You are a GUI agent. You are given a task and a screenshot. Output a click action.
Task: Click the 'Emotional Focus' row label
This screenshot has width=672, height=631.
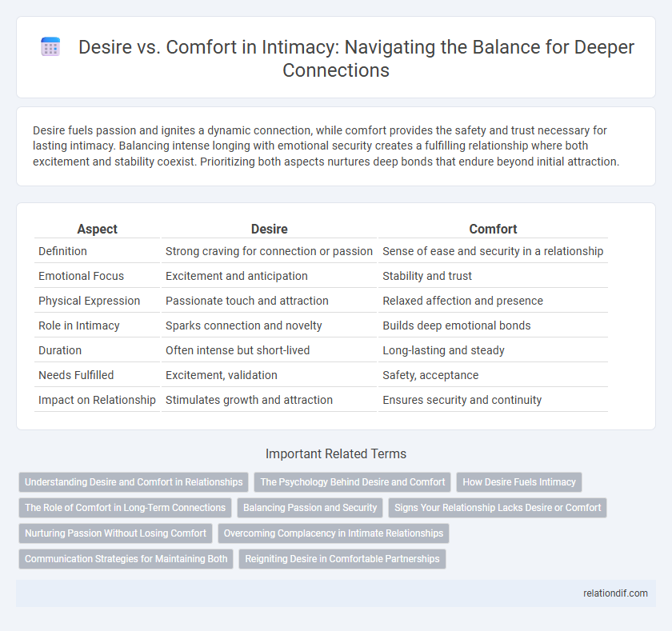click(81, 276)
